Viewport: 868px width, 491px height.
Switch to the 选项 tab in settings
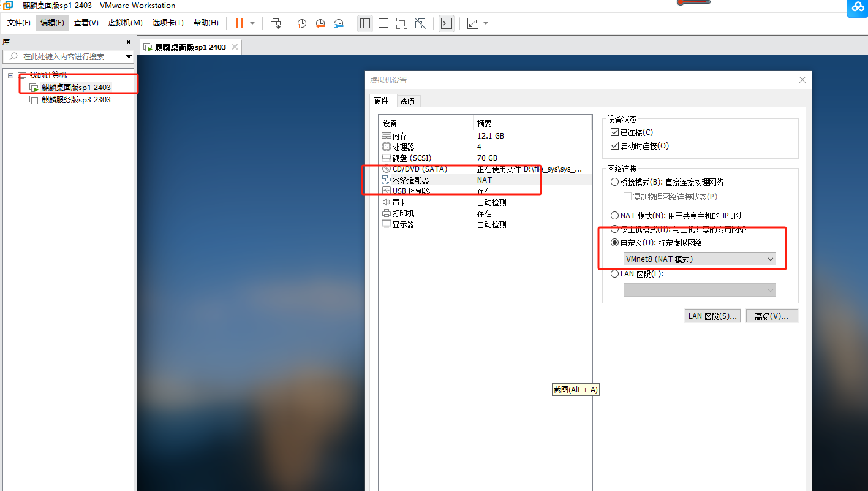pos(407,102)
